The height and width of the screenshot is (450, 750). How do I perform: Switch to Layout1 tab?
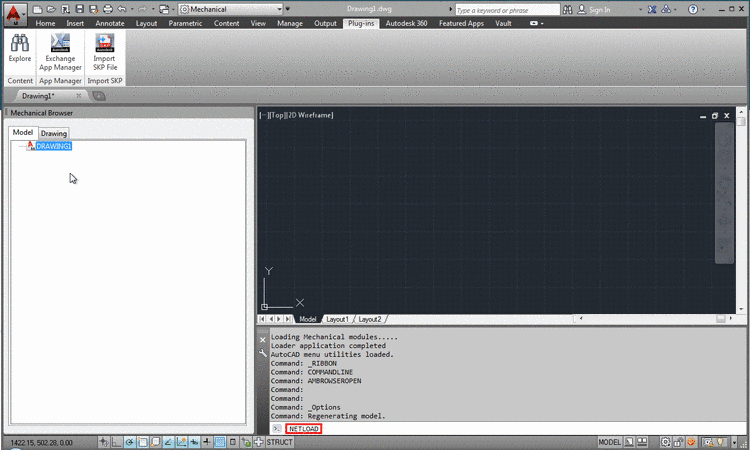(337, 319)
